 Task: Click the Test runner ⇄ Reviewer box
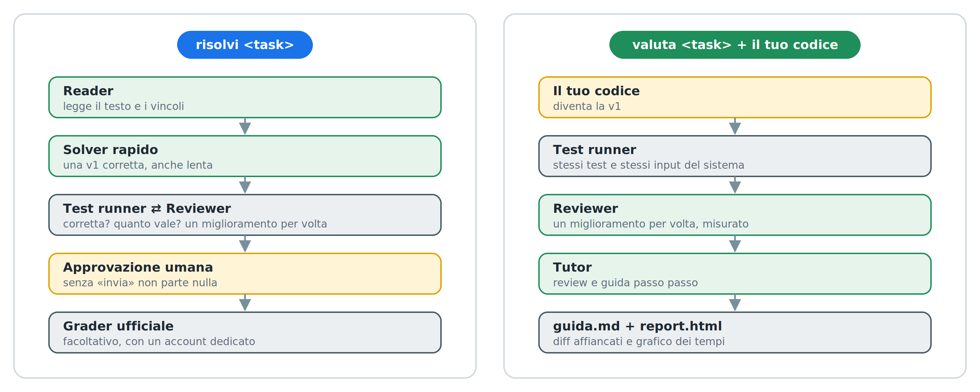245,215
